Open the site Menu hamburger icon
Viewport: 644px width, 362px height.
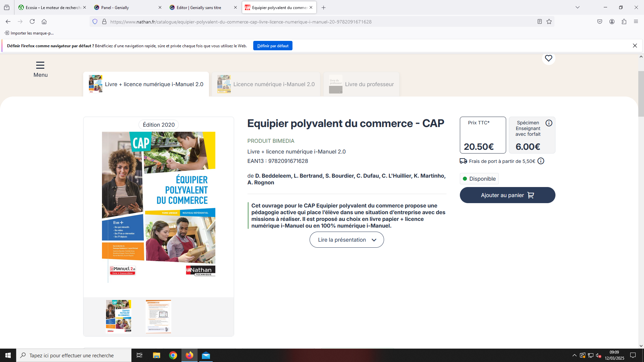tap(40, 65)
